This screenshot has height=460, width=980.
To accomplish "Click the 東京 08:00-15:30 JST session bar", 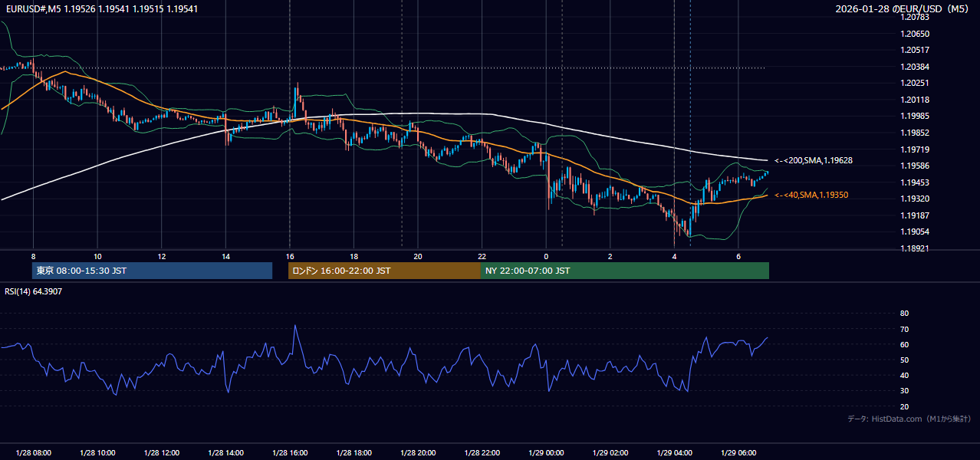I will click(153, 271).
